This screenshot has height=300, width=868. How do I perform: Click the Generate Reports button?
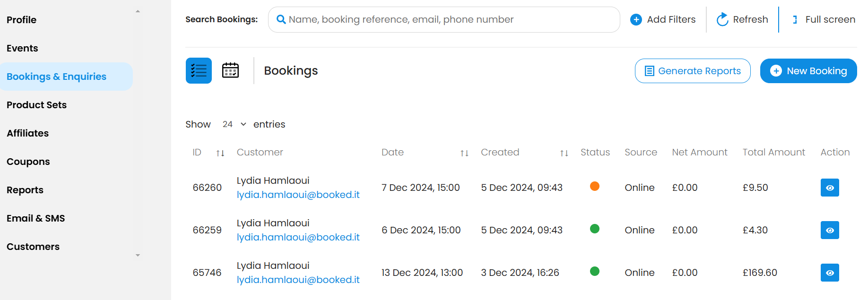pos(692,71)
